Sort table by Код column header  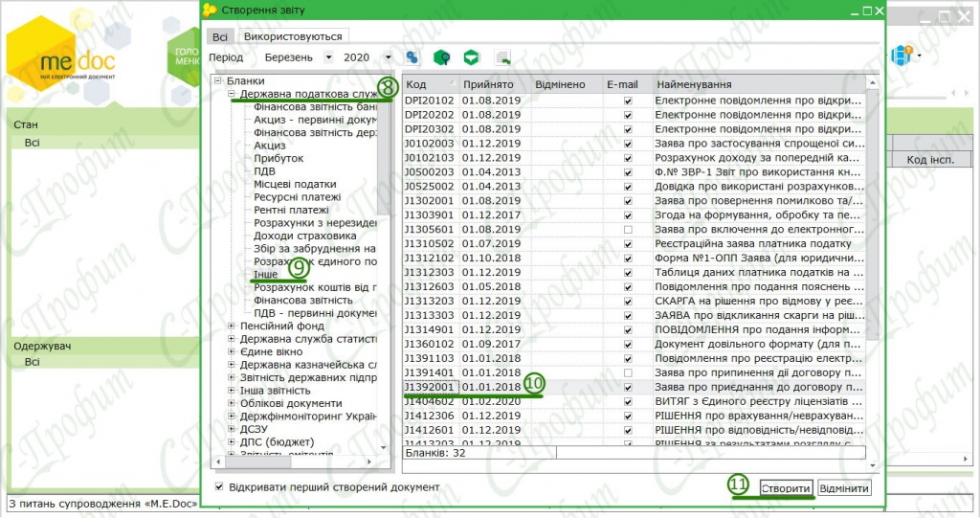pyautogui.click(x=430, y=84)
